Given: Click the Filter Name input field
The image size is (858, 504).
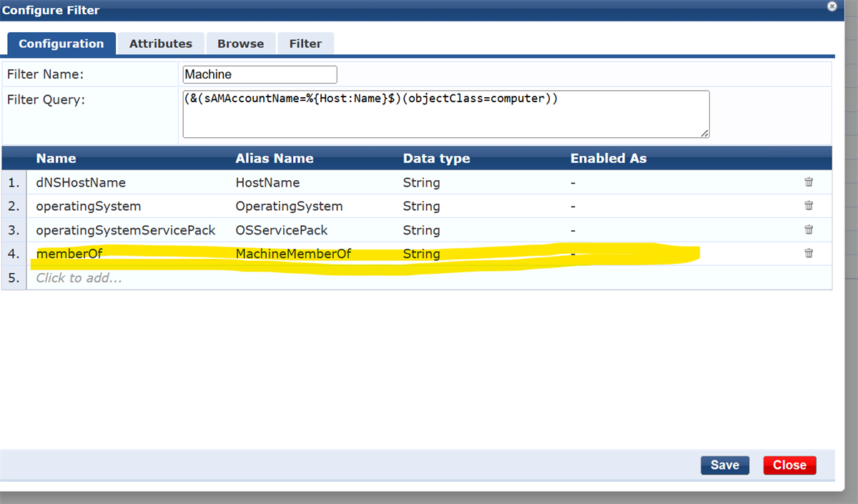Looking at the screenshot, I should [x=260, y=74].
